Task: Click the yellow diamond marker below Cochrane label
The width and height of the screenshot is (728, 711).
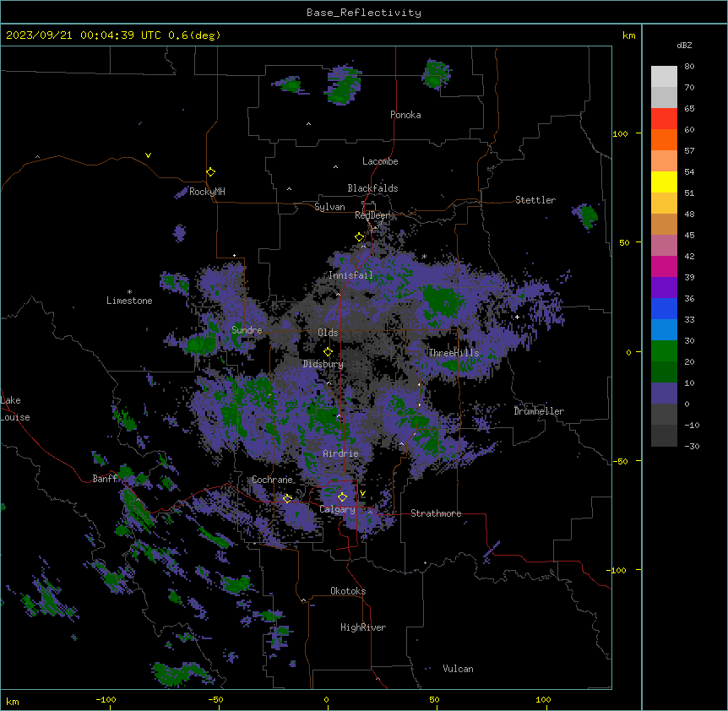Action: coord(287,499)
